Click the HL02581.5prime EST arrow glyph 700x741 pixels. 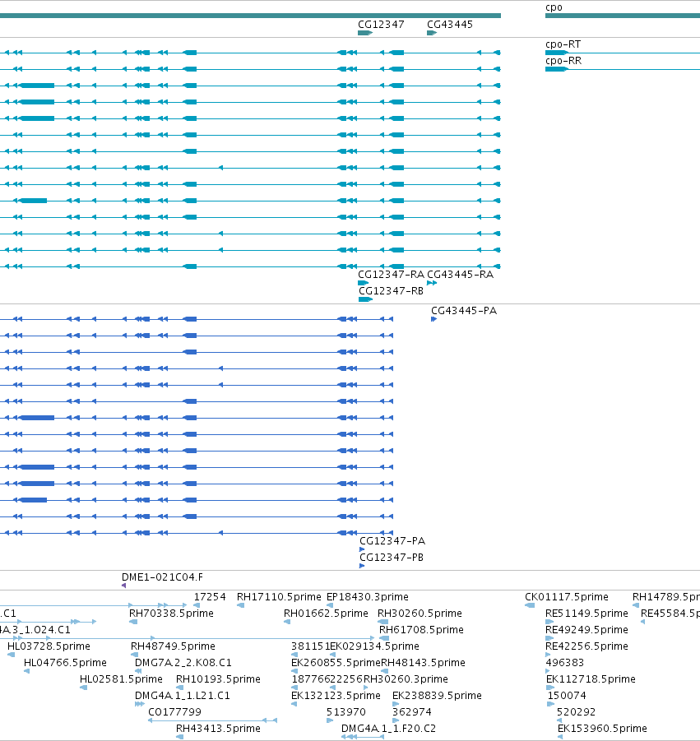[83, 688]
